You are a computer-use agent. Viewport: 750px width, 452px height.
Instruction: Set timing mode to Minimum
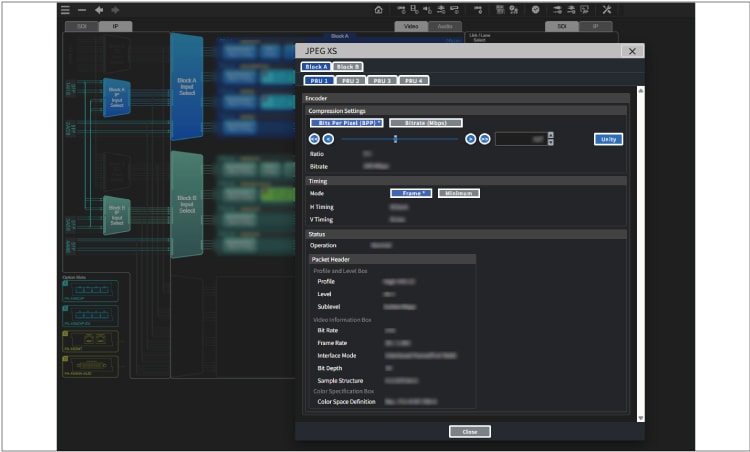459,193
